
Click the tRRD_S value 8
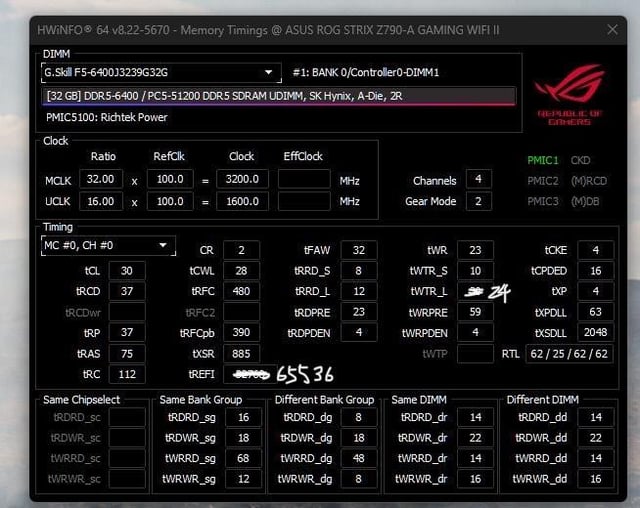(359, 271)
